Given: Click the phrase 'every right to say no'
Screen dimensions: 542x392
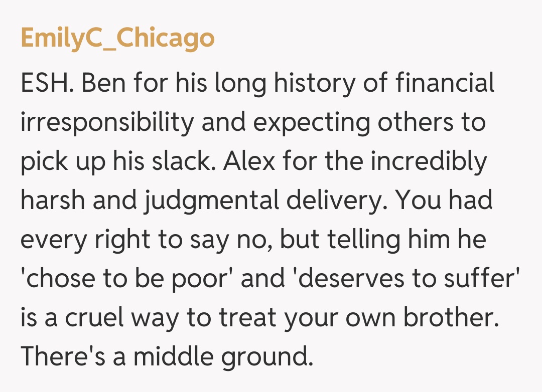Looking at the screenshot, I should (146, 240).
